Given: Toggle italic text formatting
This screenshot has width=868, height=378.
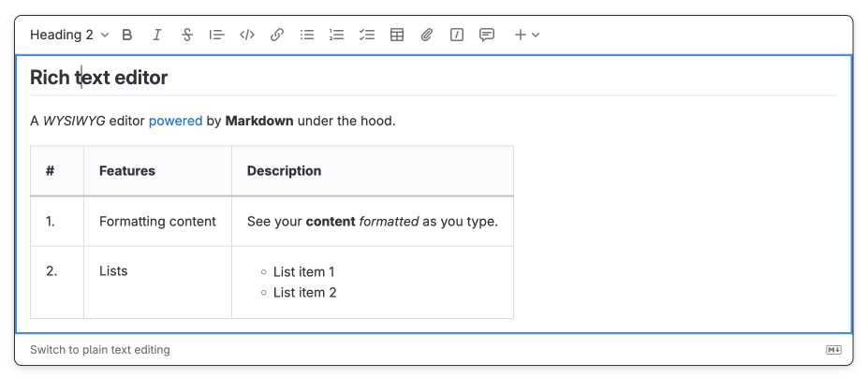Looking at the screenshot, I should click(x=157, y=36).
